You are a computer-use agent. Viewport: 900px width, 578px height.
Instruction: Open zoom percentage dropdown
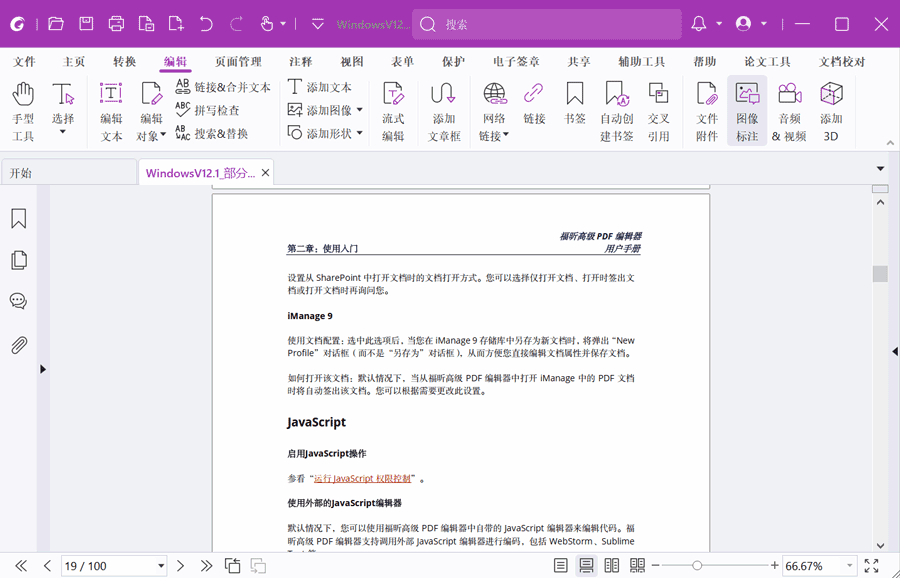pos(849,566)
